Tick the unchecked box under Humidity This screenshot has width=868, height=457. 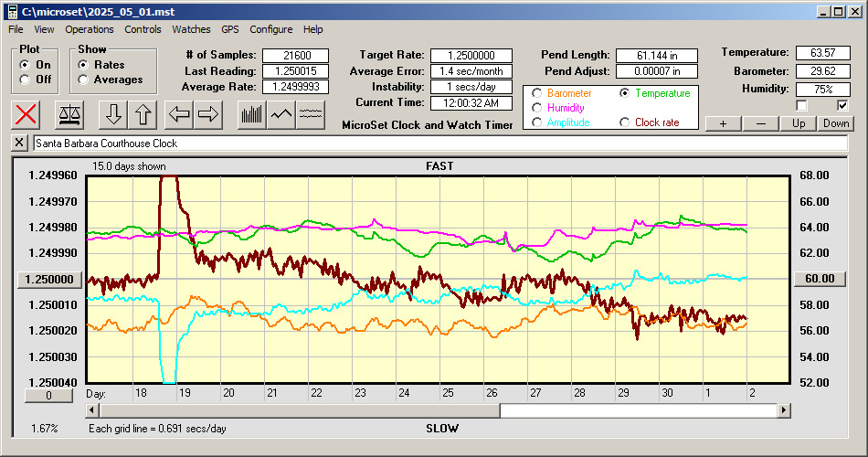point(802,106)
